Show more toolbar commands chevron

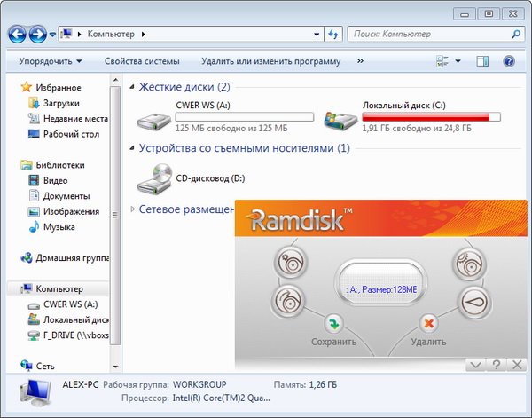pyautogui.click(x=360, y=61)
